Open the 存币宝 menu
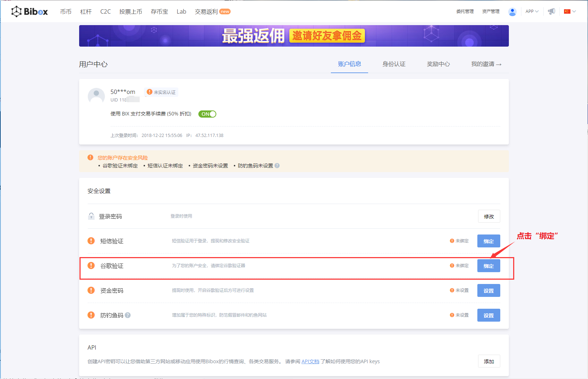The width and height of the screenshot is (588, 379). pos(159,12)
